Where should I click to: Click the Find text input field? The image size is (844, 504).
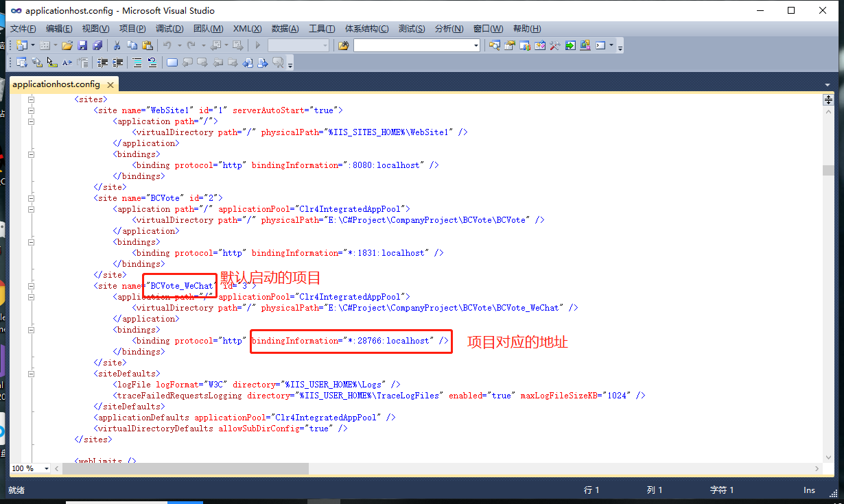pyautogui.click(x=412, y=45)
